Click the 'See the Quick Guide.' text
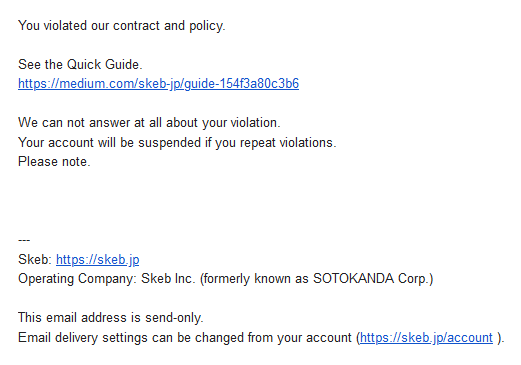This screenshot has height=365, width=521. point(80,64)
